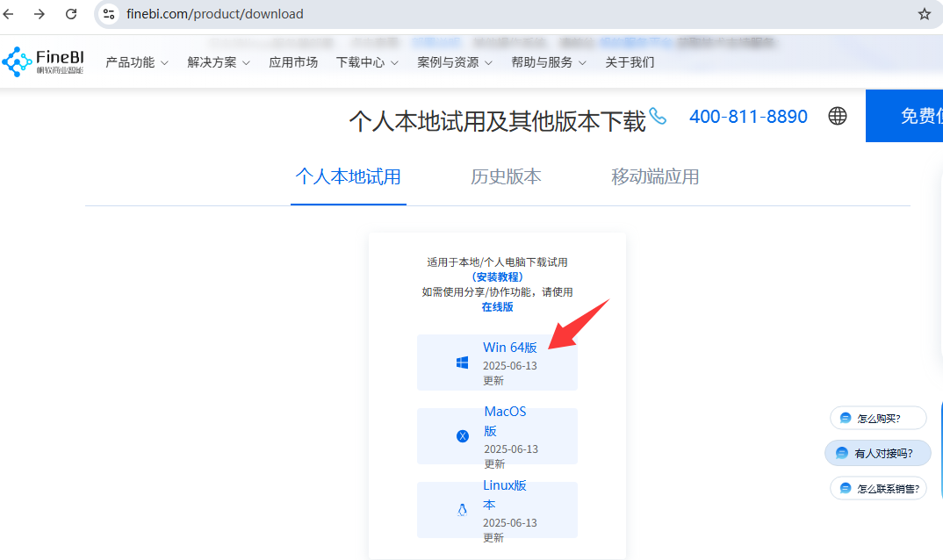This screenshot has width=943, height=560.
Task: Click chat bubble icon beside 有人对接吗?
Action: 842,453
